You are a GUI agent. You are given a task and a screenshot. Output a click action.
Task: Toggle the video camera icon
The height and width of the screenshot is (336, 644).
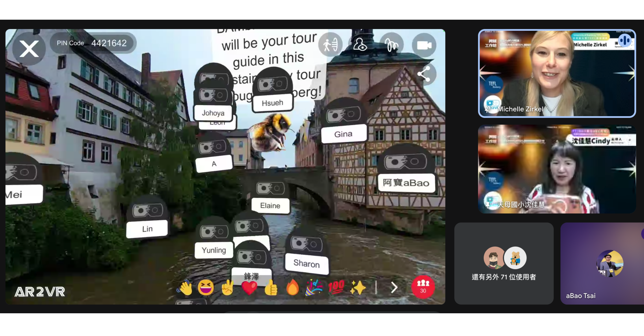(424, 45)
